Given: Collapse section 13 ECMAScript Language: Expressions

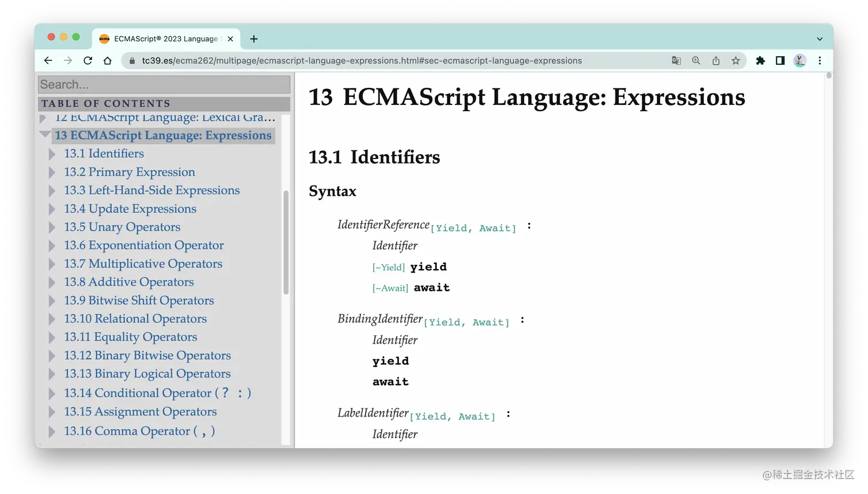Looking at the screenshot, I should pyautogui.click(x=45, y=135).
